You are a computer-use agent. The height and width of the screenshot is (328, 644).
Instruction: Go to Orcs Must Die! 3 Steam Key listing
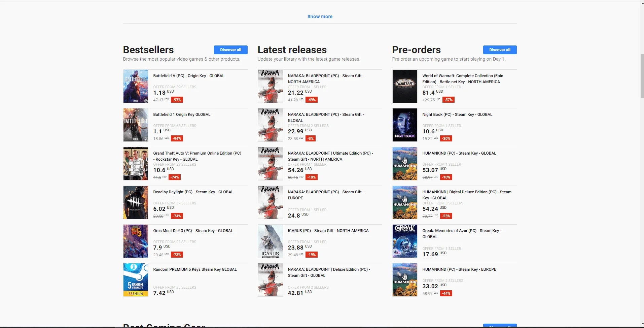pos(193,231)
